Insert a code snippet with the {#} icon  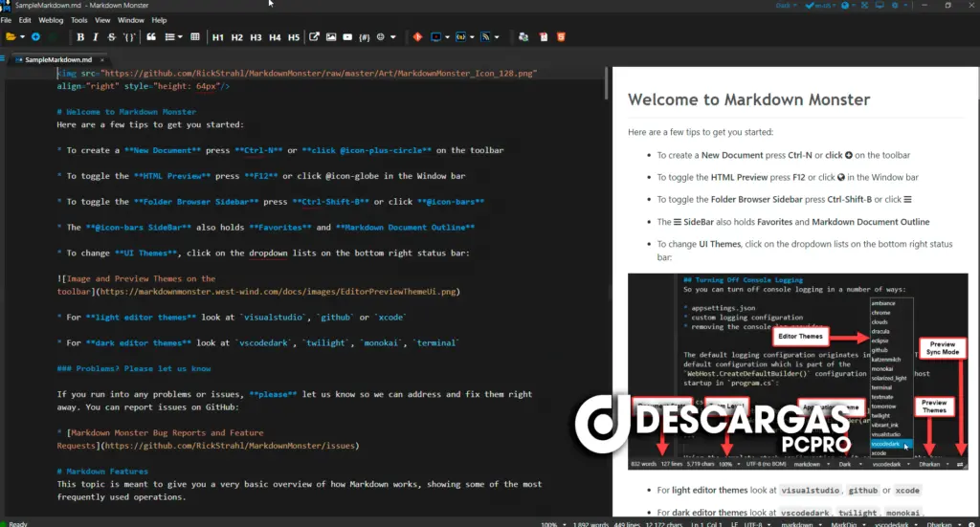click(x=365, y=37)
